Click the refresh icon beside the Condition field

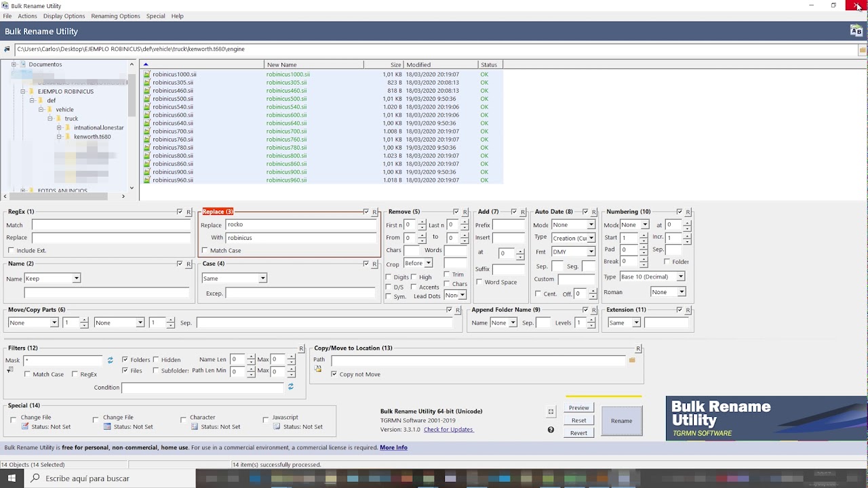(x=291, y=387)
